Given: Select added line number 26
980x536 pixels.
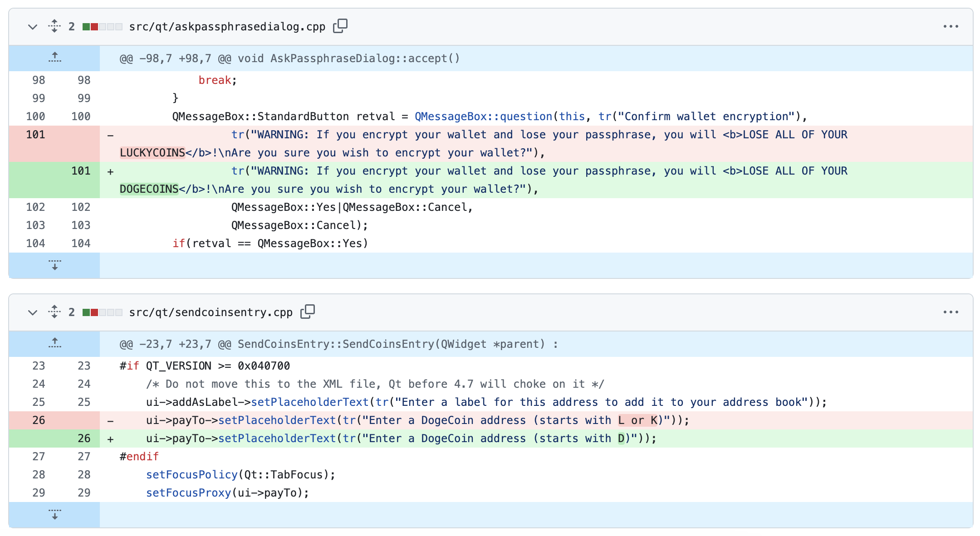Looking at the screenshot, I should point(84,439).
